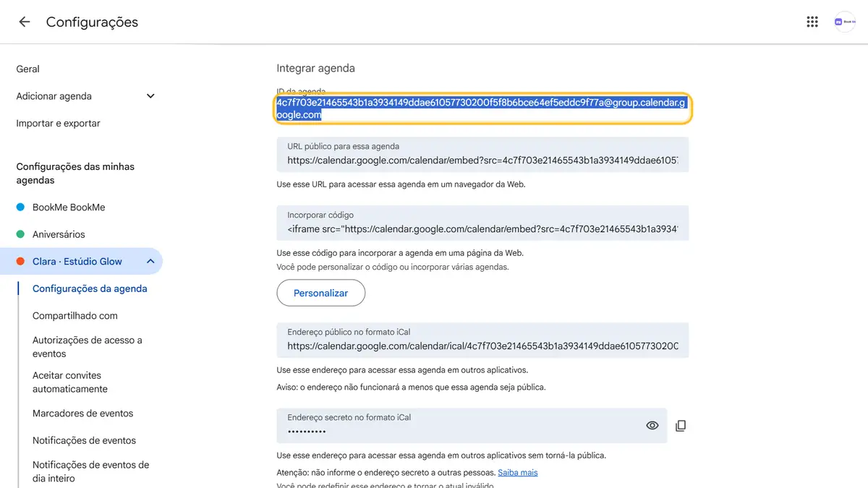868x488 pixels.
Task: Click the Endereço secreto iCal field
Action: click(x=472, y=425)
